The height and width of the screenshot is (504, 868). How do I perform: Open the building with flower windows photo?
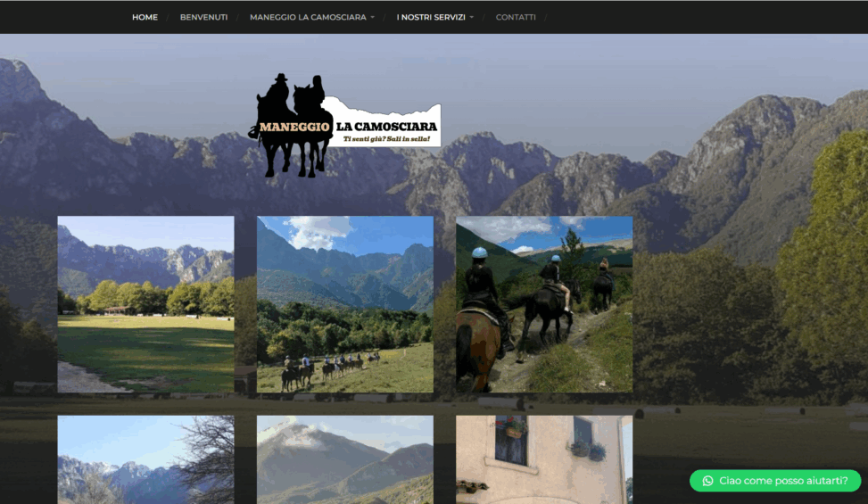[544, 459]
